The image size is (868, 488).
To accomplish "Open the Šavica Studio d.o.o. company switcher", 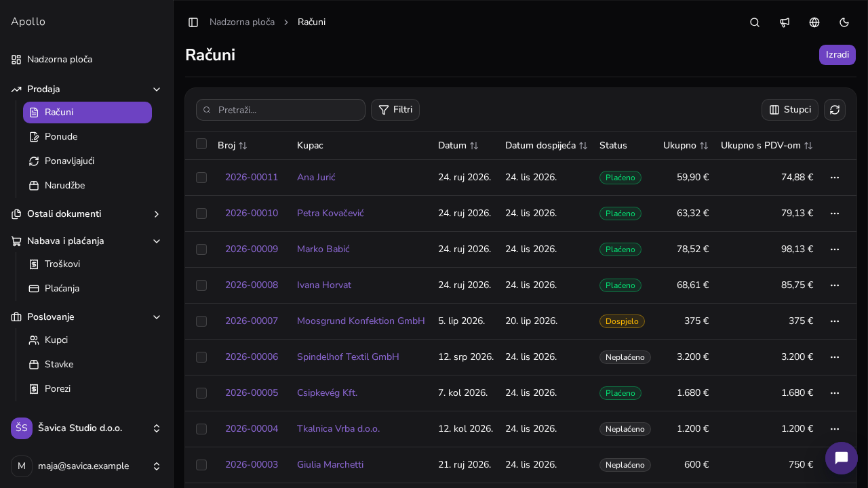I will pos(87,428).
